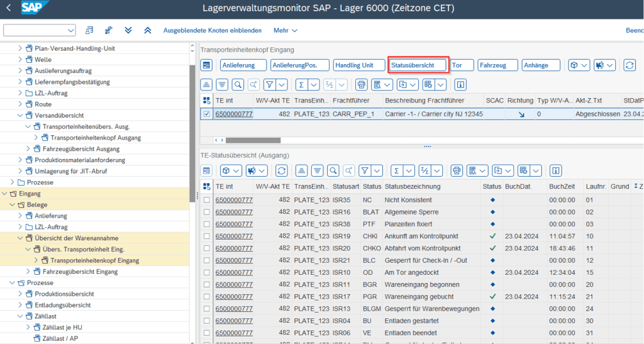The width and height of the screenshot is (644, 344).
Task: Click search icon in Transporteinheitenkopf Eingang toolbar
Action: pyautogui.click(x=238, y=85)
